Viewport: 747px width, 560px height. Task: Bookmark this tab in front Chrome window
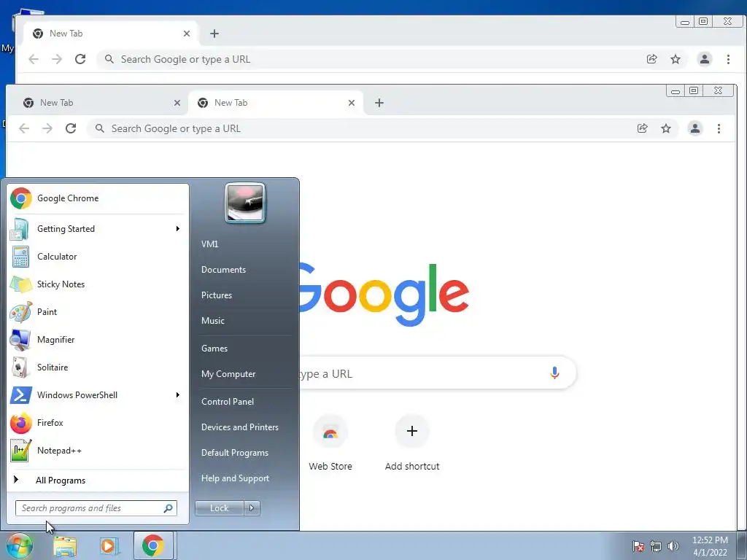[x=666, y=128]
